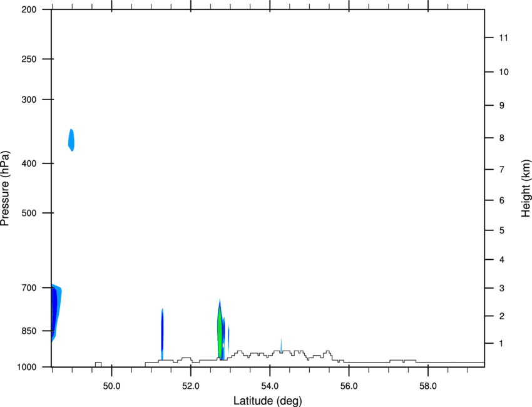Click the 3 km height label
Image resolution: width=532 pixels, height=407 pixels.
[x=502, y=288]
